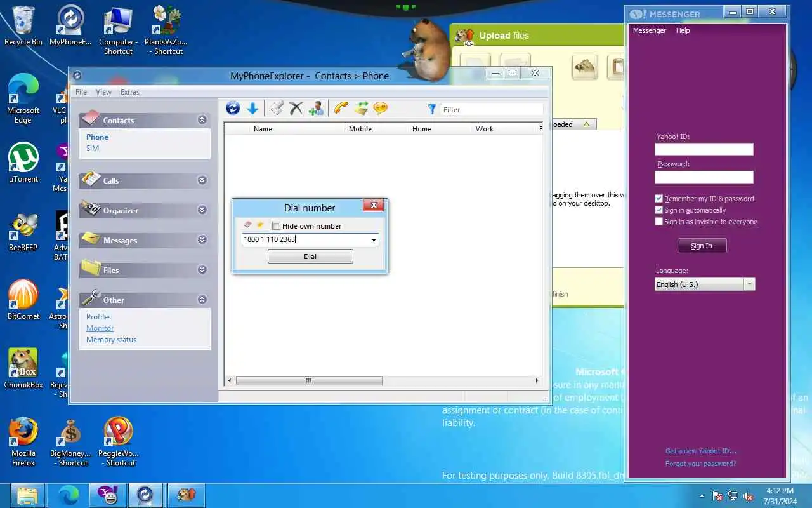Sort contacts by the Name column header
Viewport: 812px width, 508px height.
(263, 129)
